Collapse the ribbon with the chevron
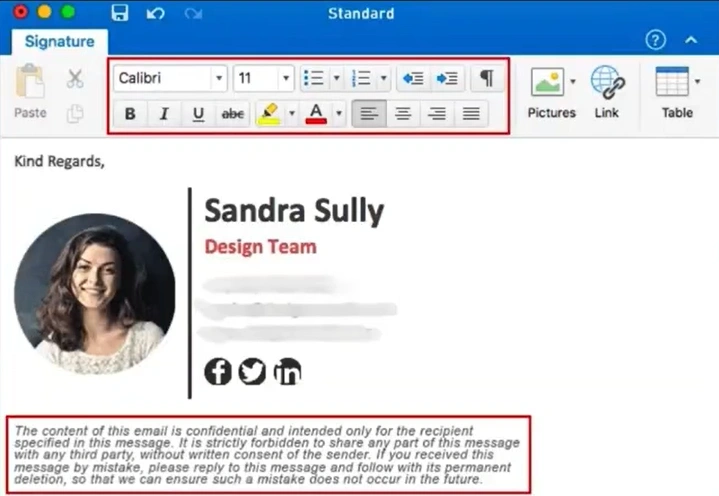 click(x=691, y=40)
